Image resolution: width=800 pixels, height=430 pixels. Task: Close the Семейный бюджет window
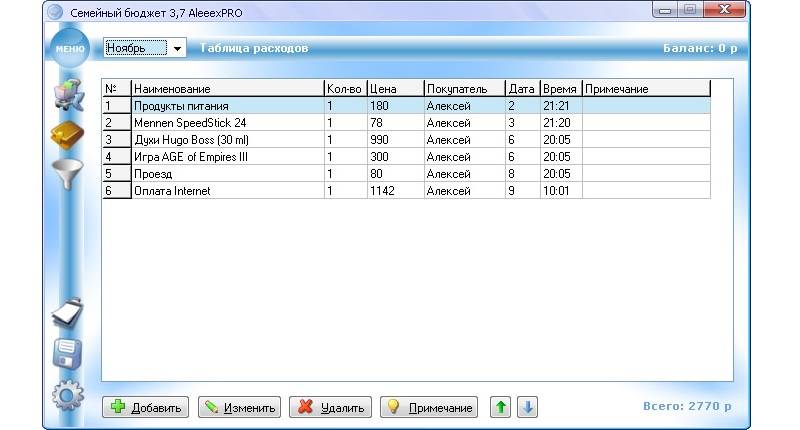tap(724, 10)
